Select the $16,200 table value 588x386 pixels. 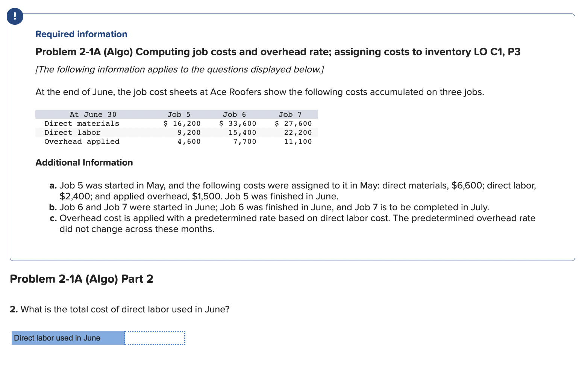[x=182, y=123]
